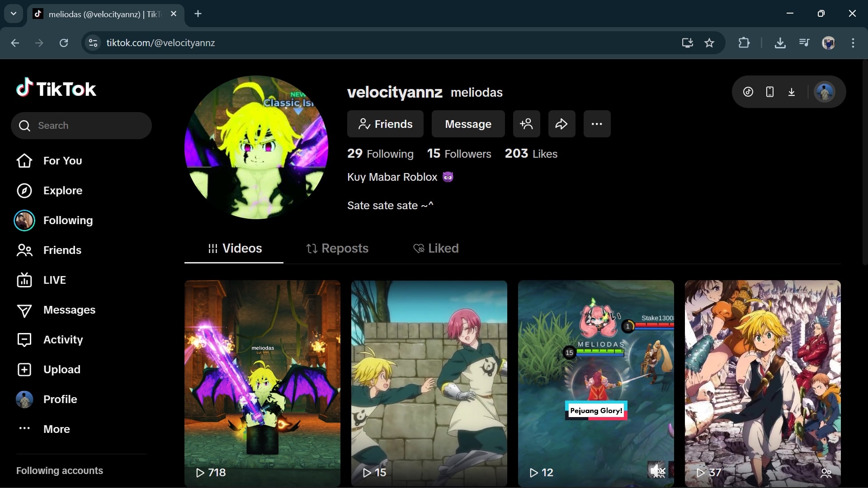Open the Explore compass icon
The image size is (868, 488).
pos(24,191)
